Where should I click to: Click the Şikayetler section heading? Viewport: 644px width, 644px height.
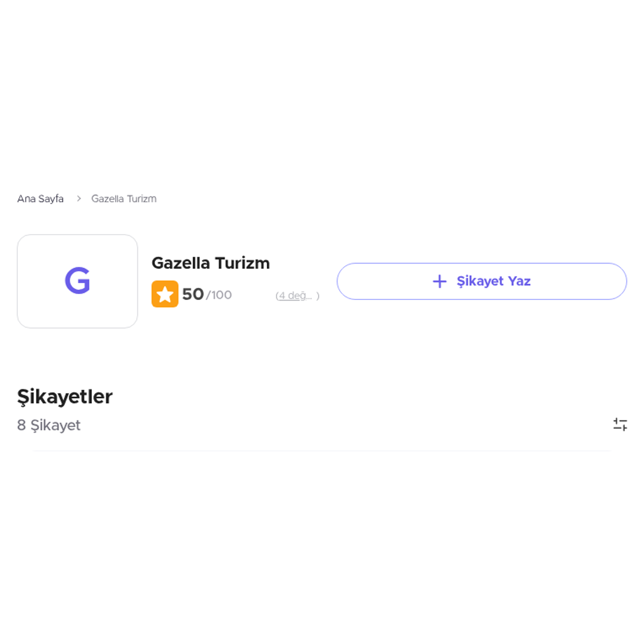click(x=65, y=397)
